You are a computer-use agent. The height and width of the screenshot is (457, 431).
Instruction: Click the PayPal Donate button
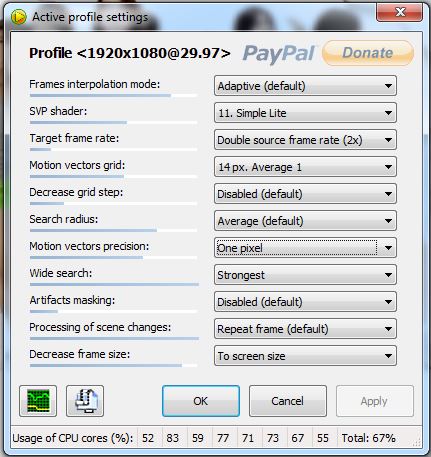(368, 53)
